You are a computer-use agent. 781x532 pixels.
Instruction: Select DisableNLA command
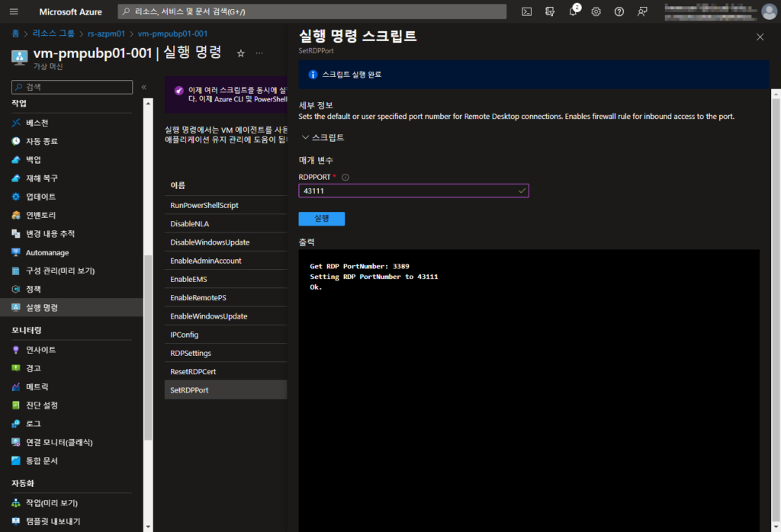226,224
